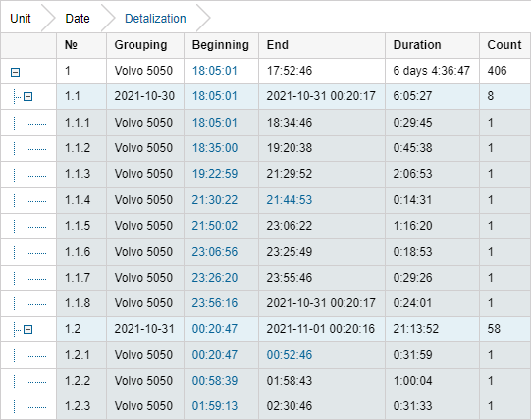
Task: Switch to Unit breadcrumb tab
Action: (21, 19)
